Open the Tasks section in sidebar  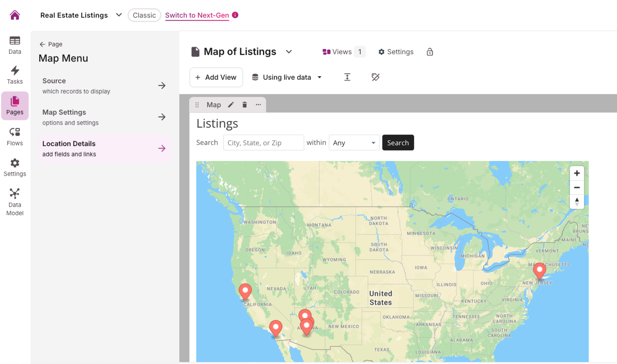pyautogui.click(x=15, y=75)
